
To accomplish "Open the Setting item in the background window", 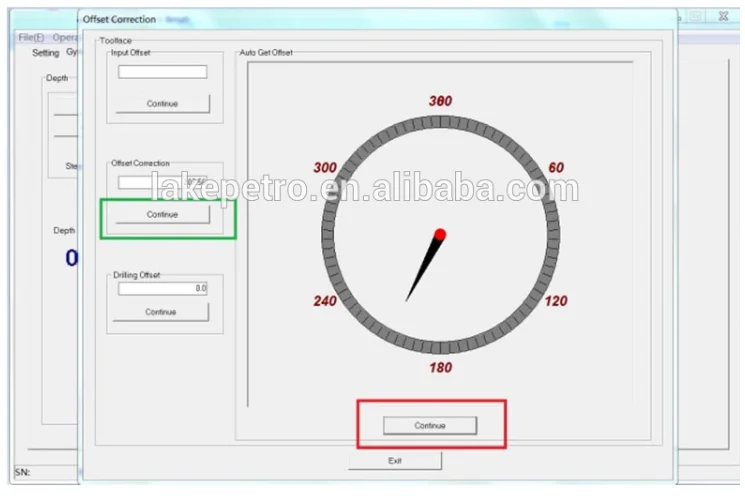I will click(x=46, y=53).
